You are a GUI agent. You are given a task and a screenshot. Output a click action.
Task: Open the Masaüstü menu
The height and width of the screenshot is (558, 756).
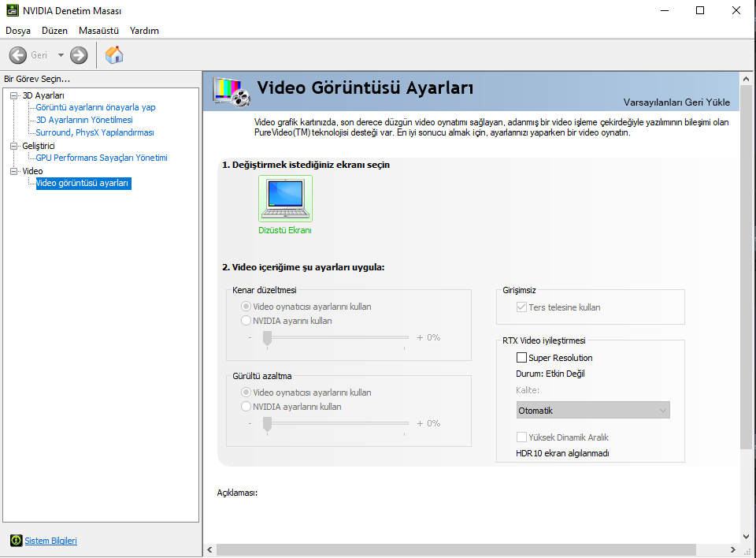(98, 31)
